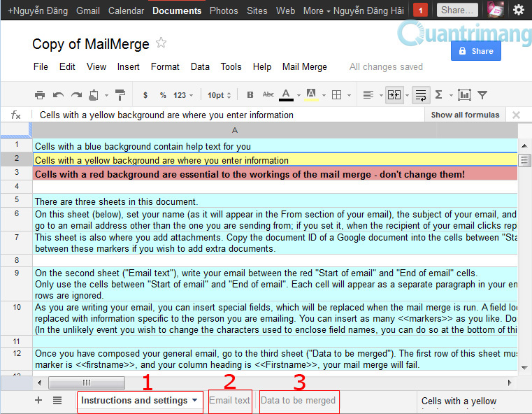Click Share... box in top bar
Screen dimensions: 532x414
pyautogui.click(x=457, y=10)
